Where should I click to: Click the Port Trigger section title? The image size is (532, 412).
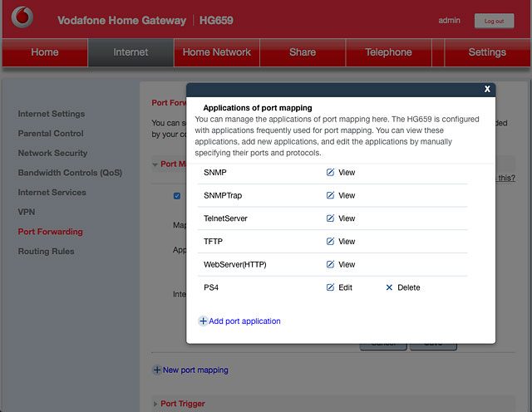[183, 404]
